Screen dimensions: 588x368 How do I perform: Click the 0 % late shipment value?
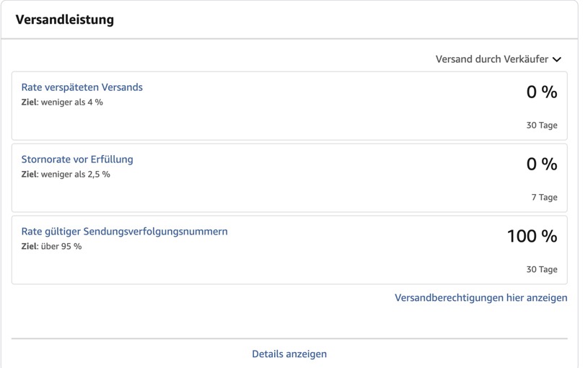tap(542, 92)
